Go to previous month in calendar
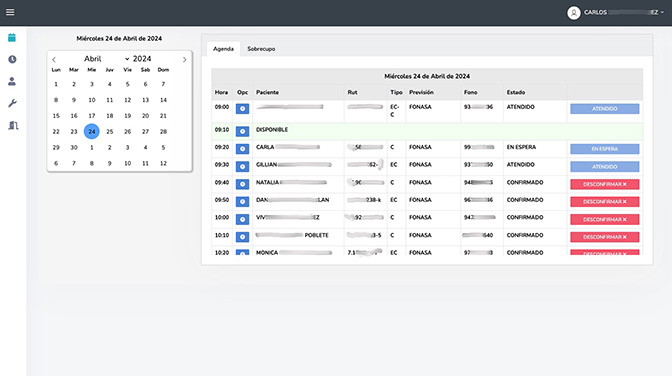This screenshot has height=376, width=672. (x=54, y=60)
